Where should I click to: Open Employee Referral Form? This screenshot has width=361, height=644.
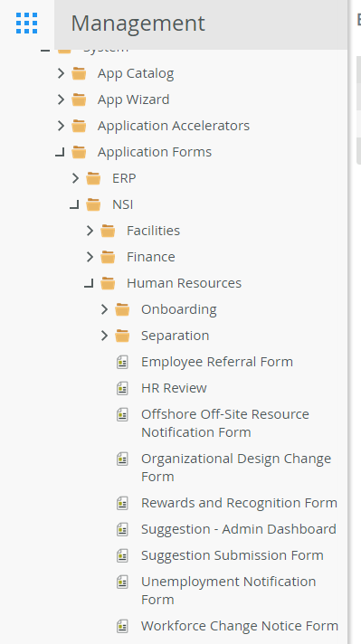[217, 362]
